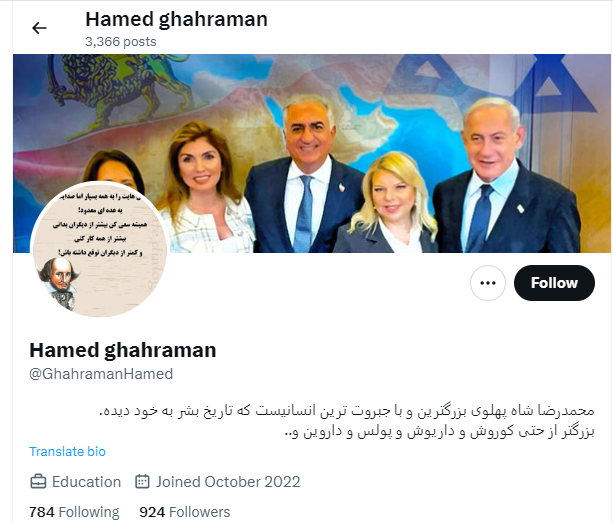The width and height of the screenshot is (613, 523).
Task: Click the Joined October 2022 text
Action: (228, 482)
